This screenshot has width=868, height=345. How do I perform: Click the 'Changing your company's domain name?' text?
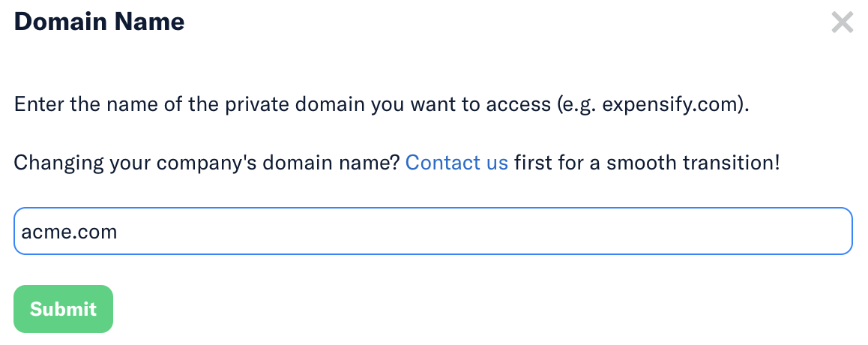206,162
